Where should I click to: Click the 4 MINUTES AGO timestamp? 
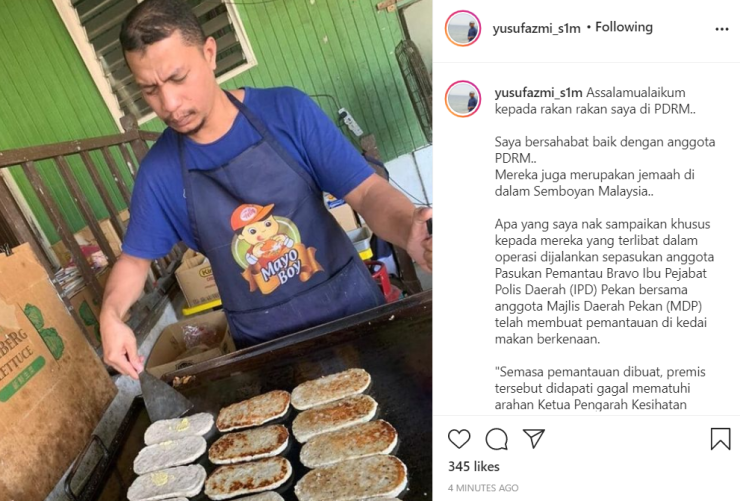[x=483, y=488]
